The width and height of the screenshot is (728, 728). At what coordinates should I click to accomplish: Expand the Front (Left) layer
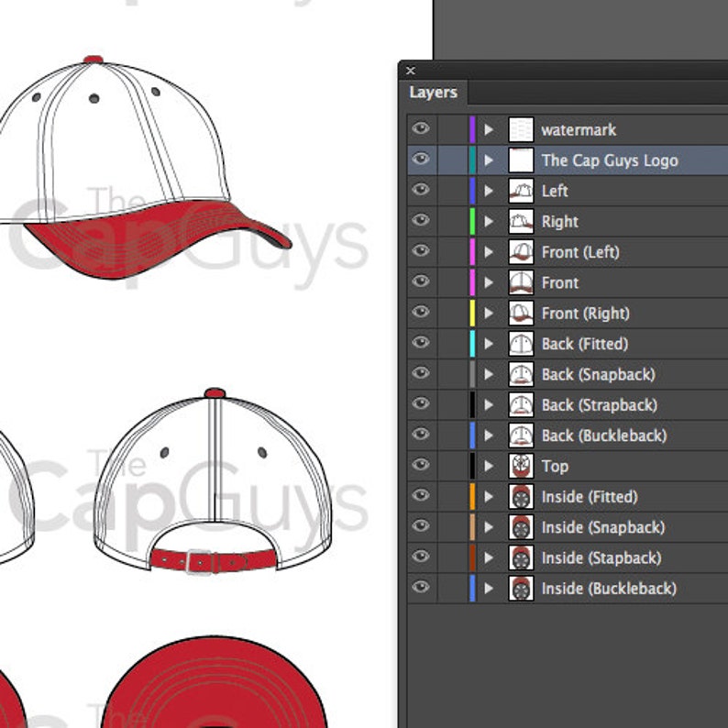489,252
